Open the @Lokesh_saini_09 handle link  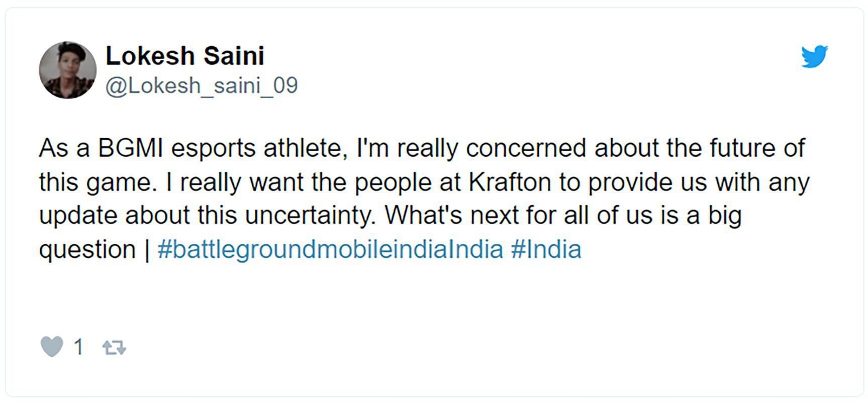(202, 85)
